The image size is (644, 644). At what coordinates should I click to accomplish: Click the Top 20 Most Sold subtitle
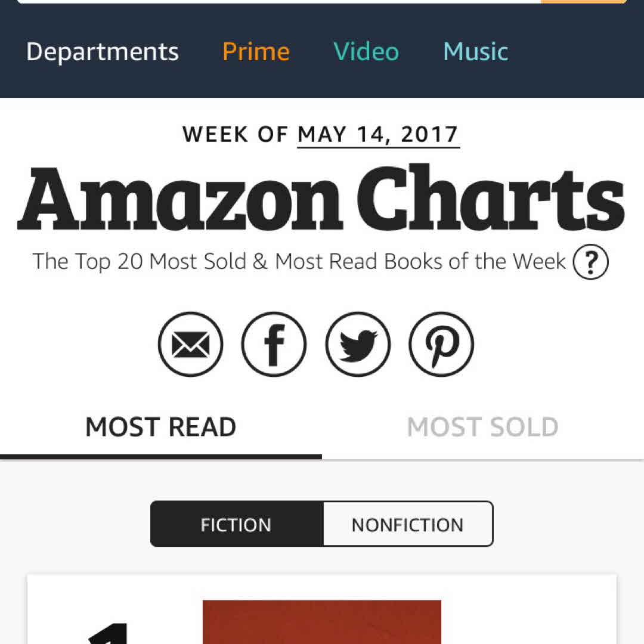click(x=299, y=262)
